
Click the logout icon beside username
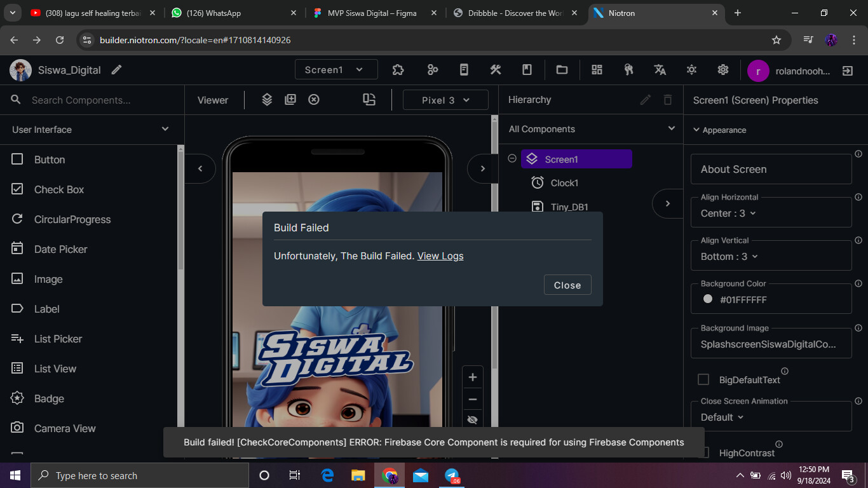[848, 71]
